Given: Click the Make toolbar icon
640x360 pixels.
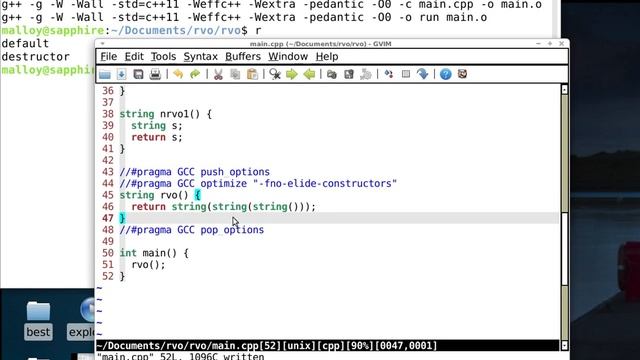Looking at the screenshot, I should (389, 74).
